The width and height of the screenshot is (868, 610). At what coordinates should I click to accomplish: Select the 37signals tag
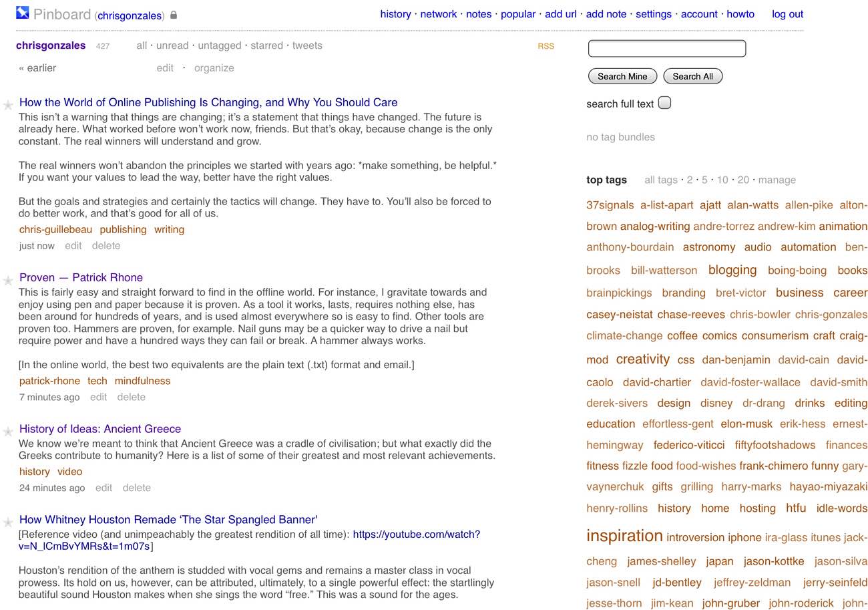coord(610,205)
